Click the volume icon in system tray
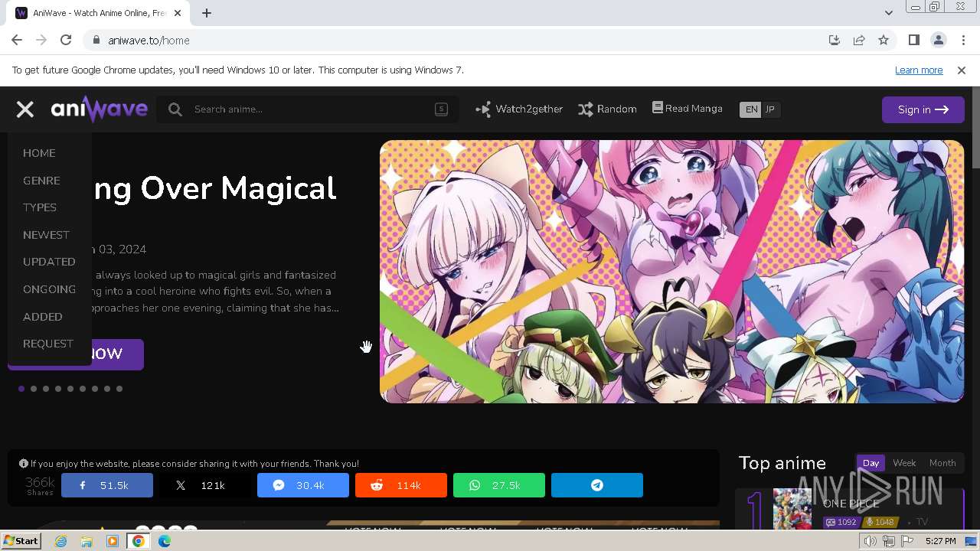The width and height of the screenshot is (980, 551). (x=871, y=541)
